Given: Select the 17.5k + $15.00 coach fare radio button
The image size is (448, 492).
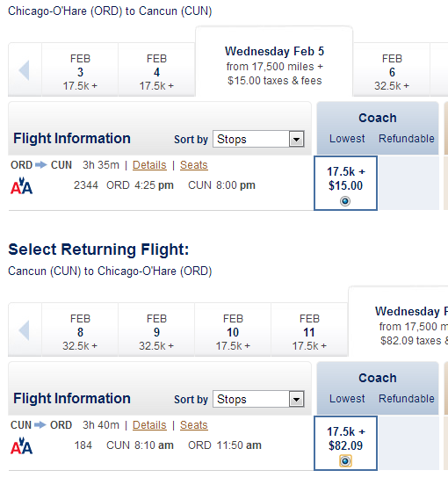Looking at the screenshot, I should pyautogui.click(x=345, y=201).
